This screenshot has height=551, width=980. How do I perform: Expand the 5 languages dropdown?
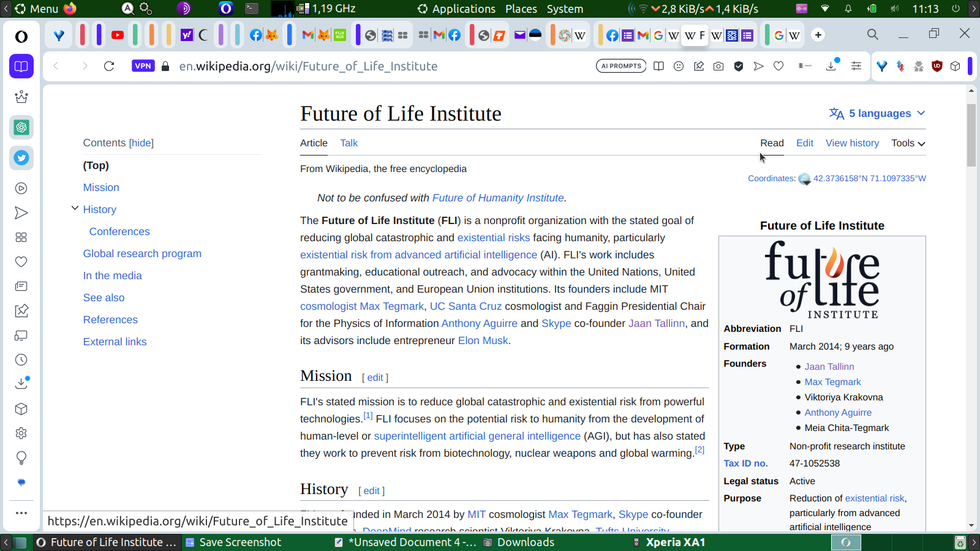coord(877,113)
